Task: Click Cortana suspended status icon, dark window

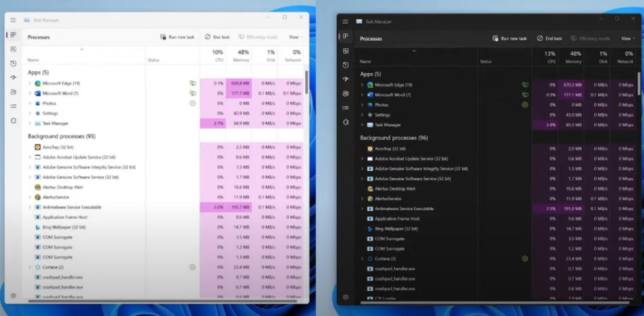Action: [x=525, y=259]
